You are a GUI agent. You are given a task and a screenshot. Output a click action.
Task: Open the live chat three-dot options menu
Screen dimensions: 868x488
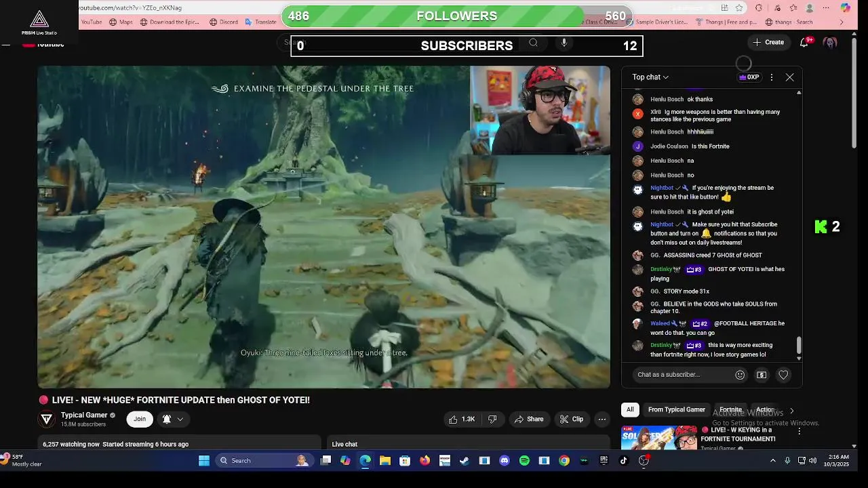pos(771,77)
